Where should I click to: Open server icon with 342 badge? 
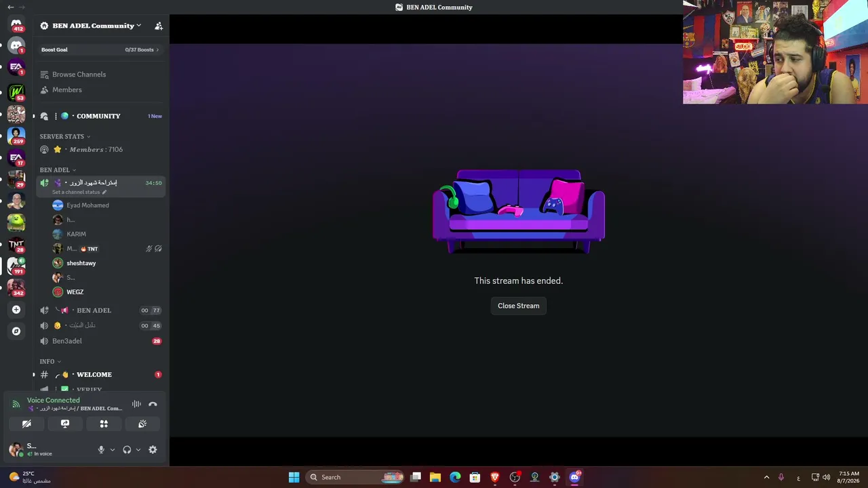(16, 287)
